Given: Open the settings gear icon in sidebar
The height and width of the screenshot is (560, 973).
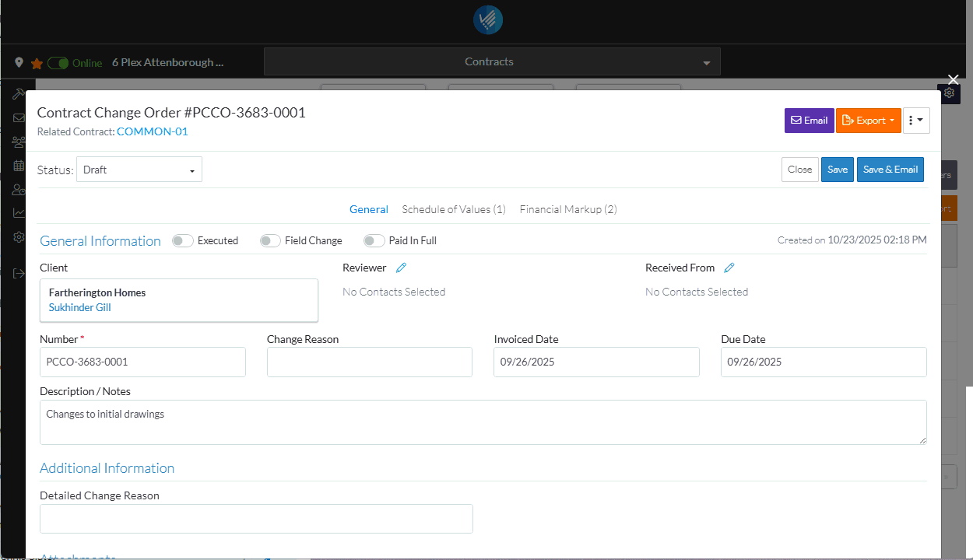Looking at the screenshot, I should click(19, 237).
